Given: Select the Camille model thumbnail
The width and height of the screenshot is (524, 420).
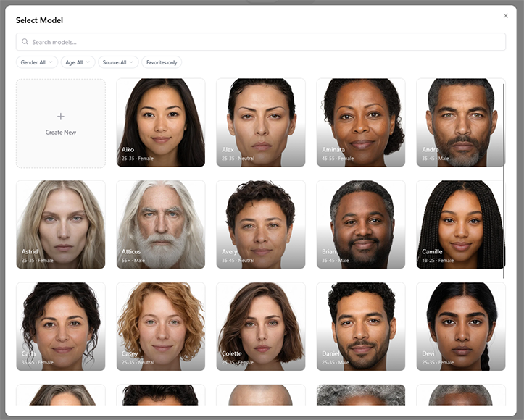Looking at the screenshot, I should pos(461,224).
